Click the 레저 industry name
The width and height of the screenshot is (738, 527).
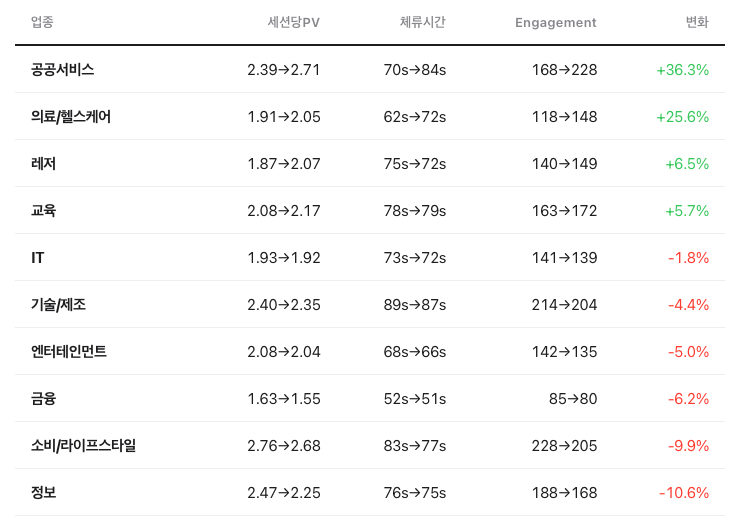pyautogui.click(x=44, y=164)
